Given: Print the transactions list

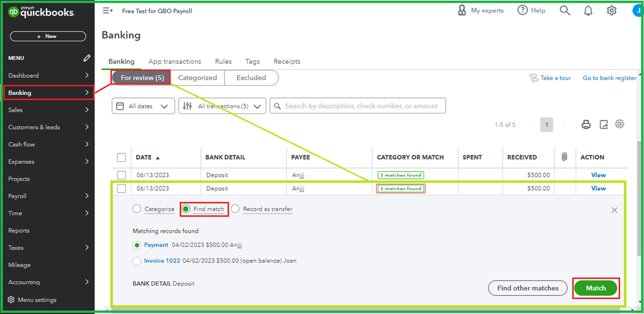Looking at the screenshot, I should 586,124.
